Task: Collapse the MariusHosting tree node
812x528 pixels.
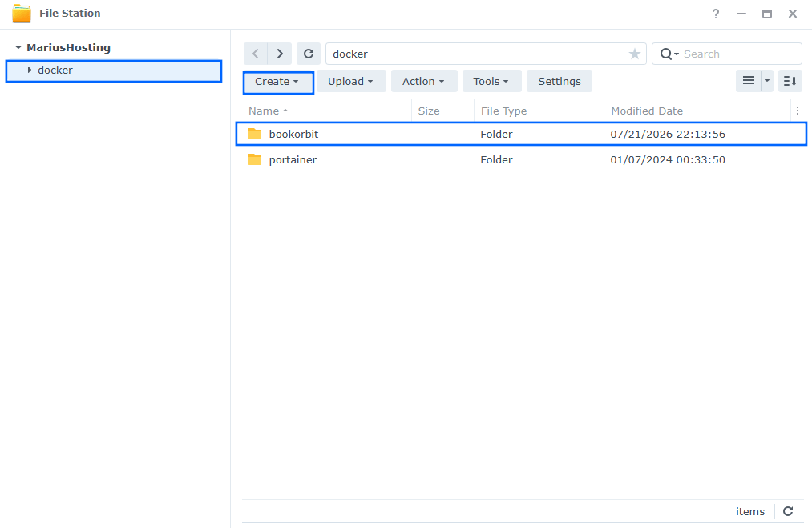Action: pyautogui.click(x=18, y=47)
